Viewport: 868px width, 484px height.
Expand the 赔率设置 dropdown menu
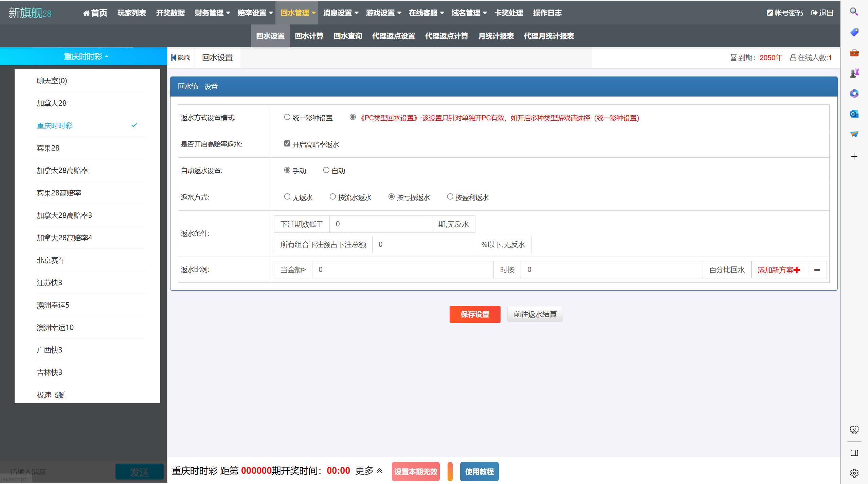[255, 13]
